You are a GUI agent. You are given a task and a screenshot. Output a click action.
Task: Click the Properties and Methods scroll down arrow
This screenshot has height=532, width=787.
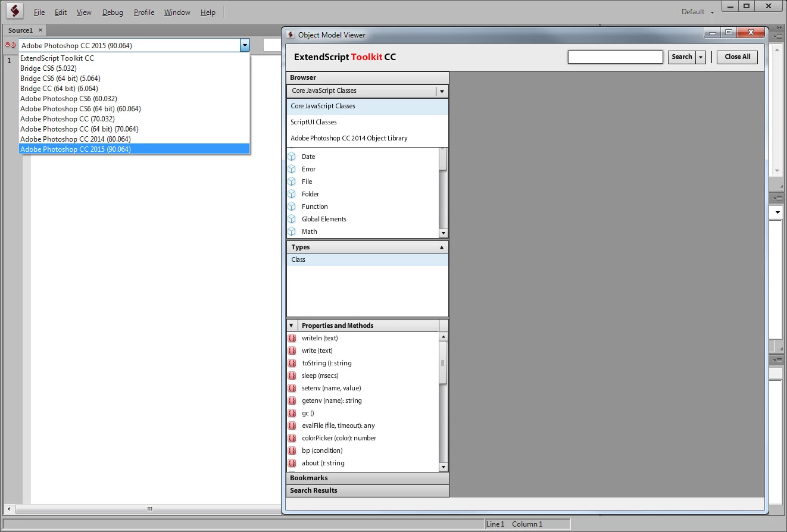[443, 467]
